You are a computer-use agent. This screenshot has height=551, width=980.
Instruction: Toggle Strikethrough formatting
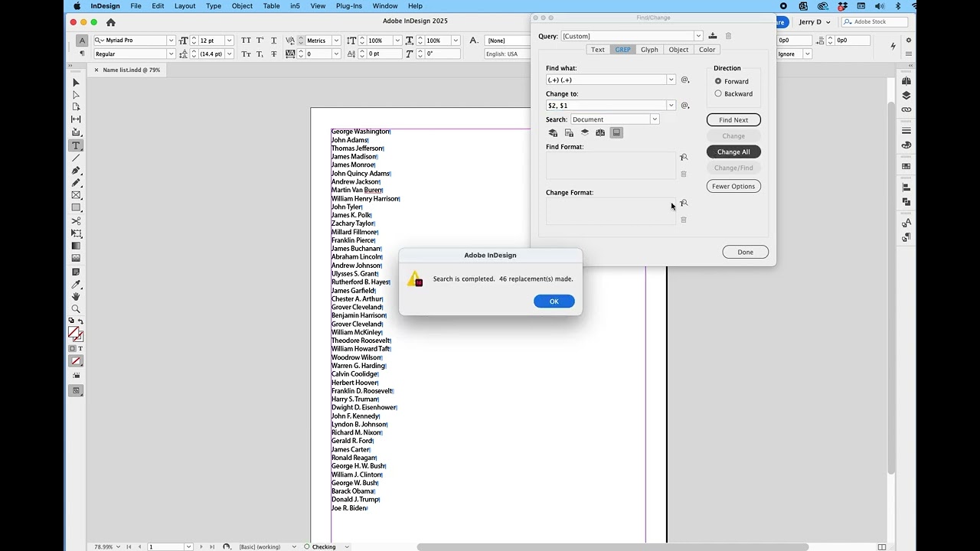click(x=274, y=54)
